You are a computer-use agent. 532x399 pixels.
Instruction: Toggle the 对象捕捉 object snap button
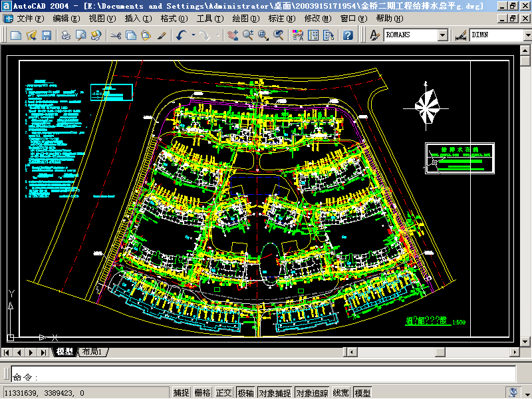point(275,392)
